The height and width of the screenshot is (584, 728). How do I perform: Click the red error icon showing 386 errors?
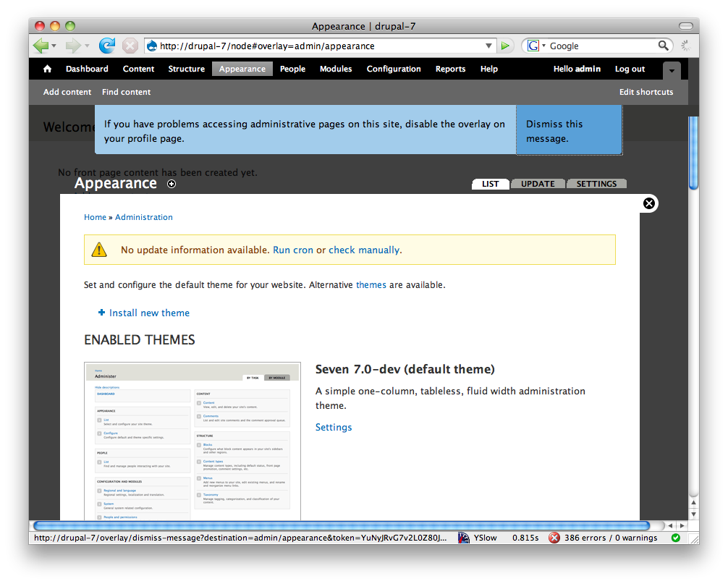pyautogui.click(x=554, y=538)
